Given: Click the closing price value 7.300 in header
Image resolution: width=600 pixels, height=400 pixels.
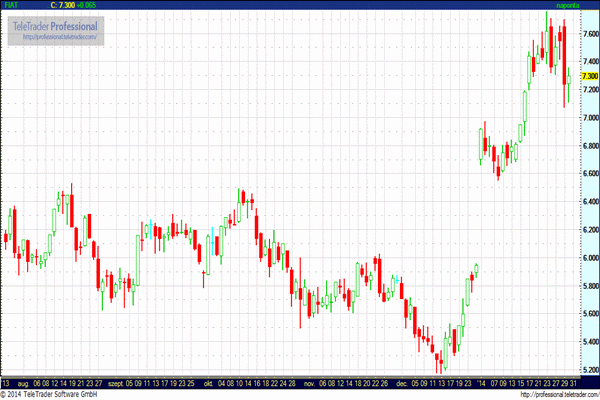Looking at the screenshot, I should click(67, 5).
